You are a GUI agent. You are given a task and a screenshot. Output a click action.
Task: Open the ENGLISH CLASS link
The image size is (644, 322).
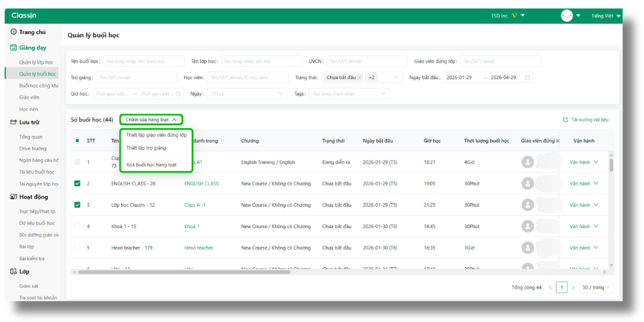(x=201, y=184)
